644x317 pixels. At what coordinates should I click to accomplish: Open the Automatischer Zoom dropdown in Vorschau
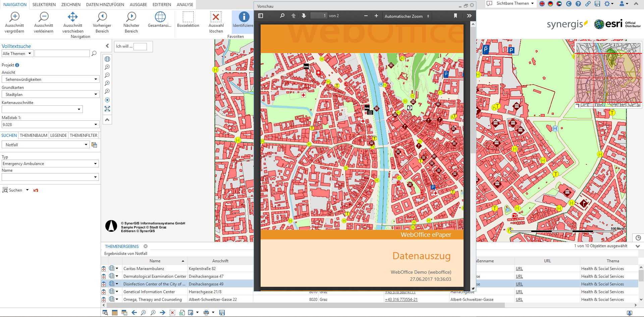coord(407,15)
